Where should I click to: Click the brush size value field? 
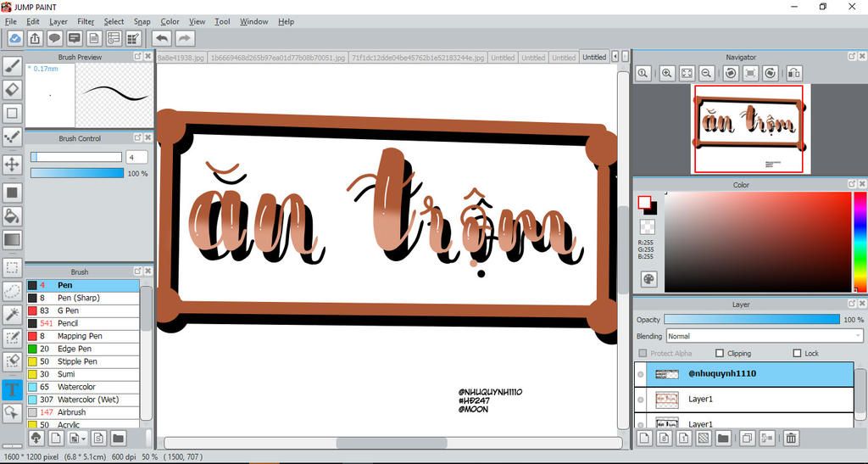pos(136,157)
